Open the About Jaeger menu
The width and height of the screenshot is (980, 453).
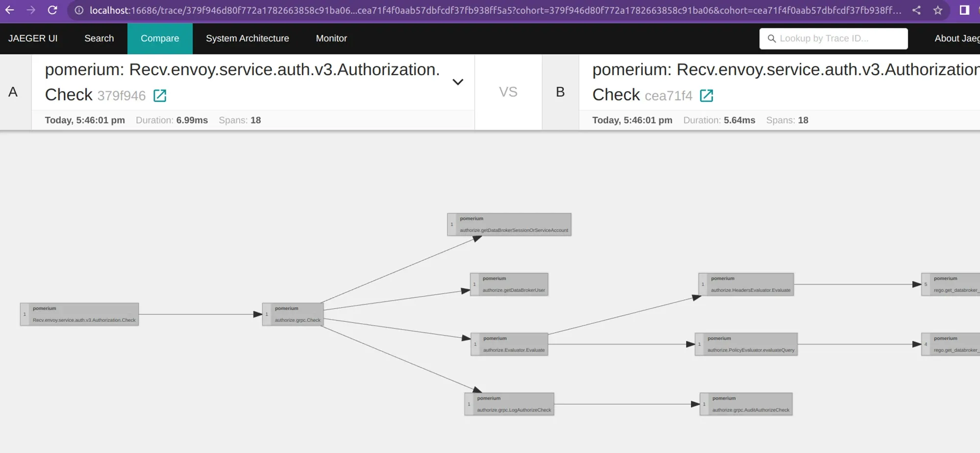[957, 39]
